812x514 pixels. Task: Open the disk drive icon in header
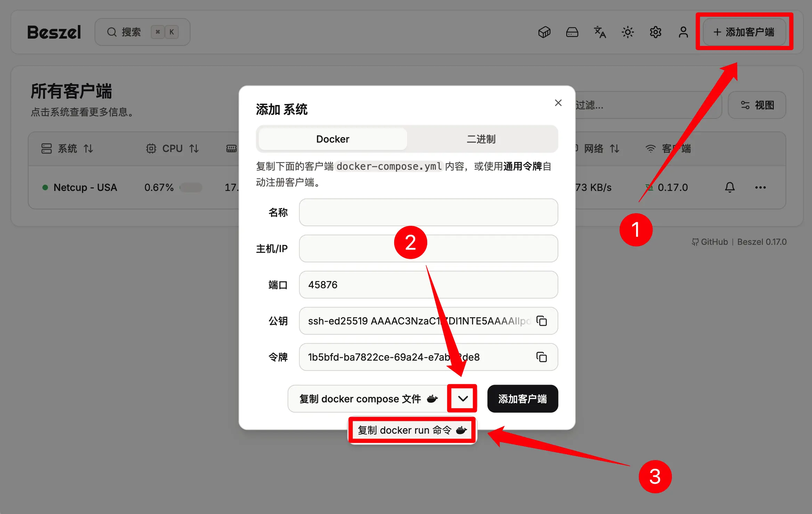click(x=572, y=32)
